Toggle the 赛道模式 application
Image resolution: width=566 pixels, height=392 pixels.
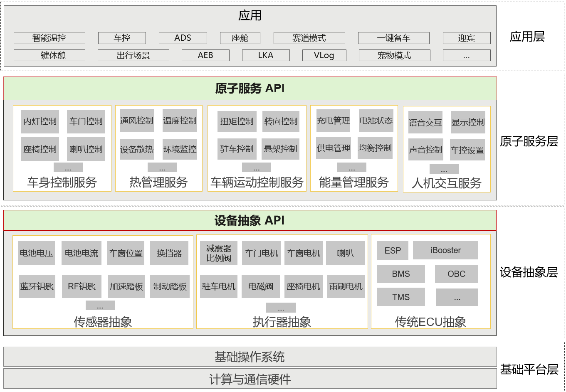click(309, 38)
